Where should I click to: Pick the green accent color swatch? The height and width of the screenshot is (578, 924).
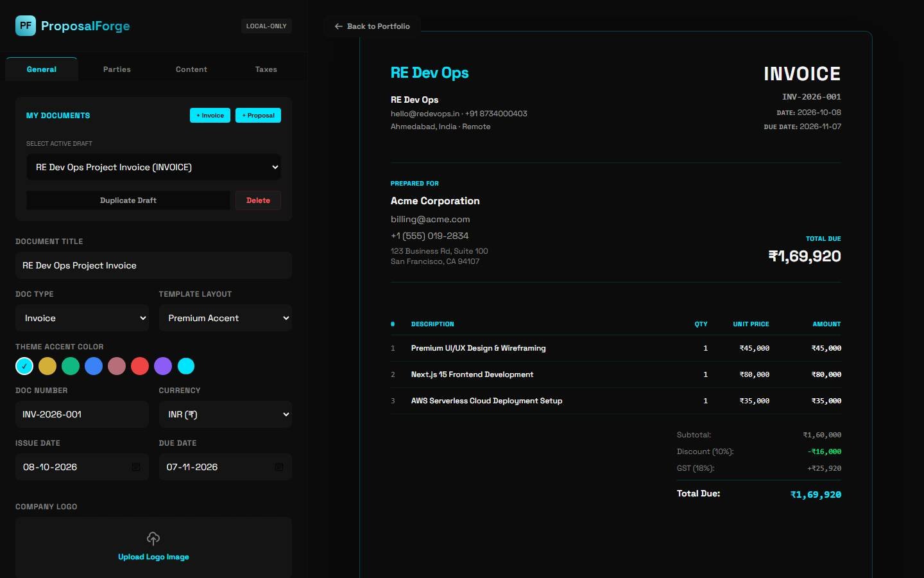coord(71,366)
